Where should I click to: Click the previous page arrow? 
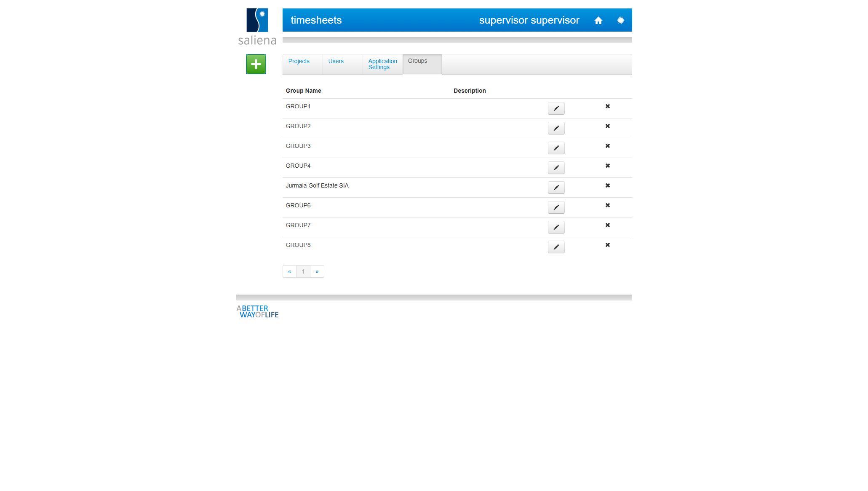pyautogui.click(x=289, y=271)
